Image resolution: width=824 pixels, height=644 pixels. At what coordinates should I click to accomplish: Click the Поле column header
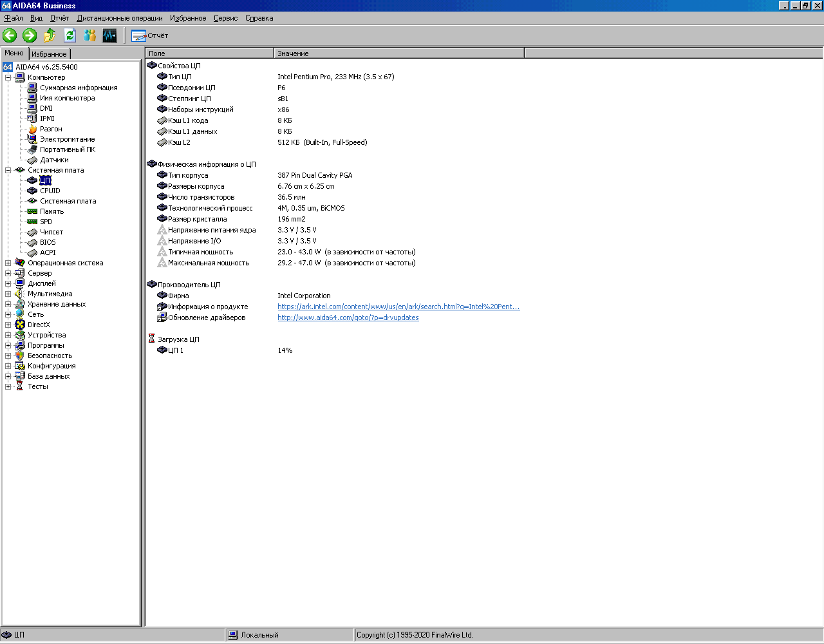click(210, 53)
